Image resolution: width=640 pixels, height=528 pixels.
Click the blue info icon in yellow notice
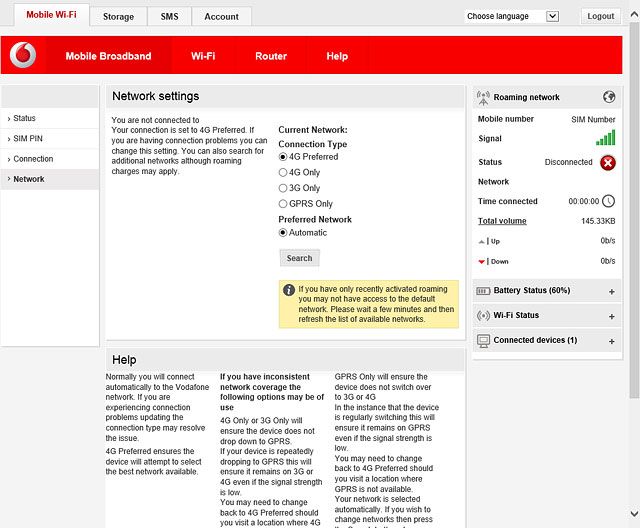[x=289, y=290]
